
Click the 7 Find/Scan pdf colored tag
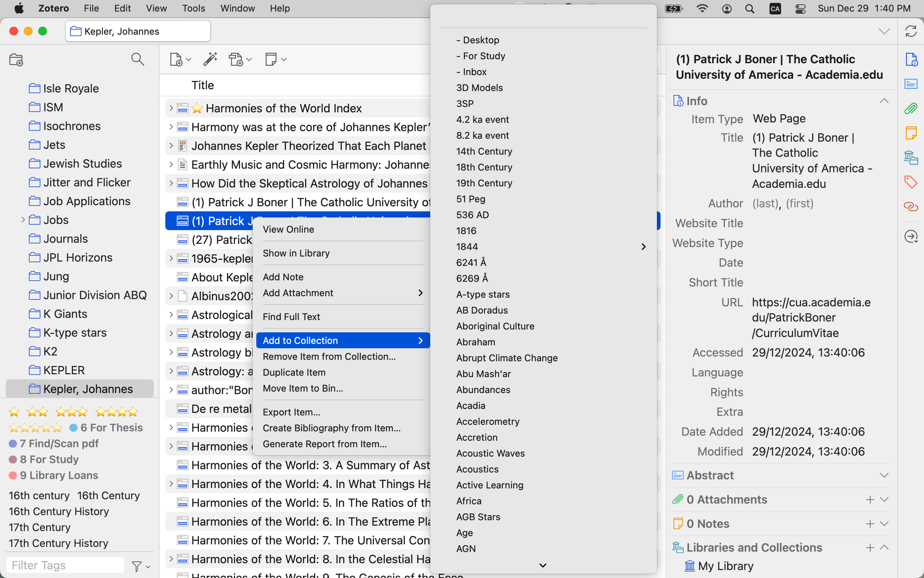pyautogui.click(x=53, y=444)
